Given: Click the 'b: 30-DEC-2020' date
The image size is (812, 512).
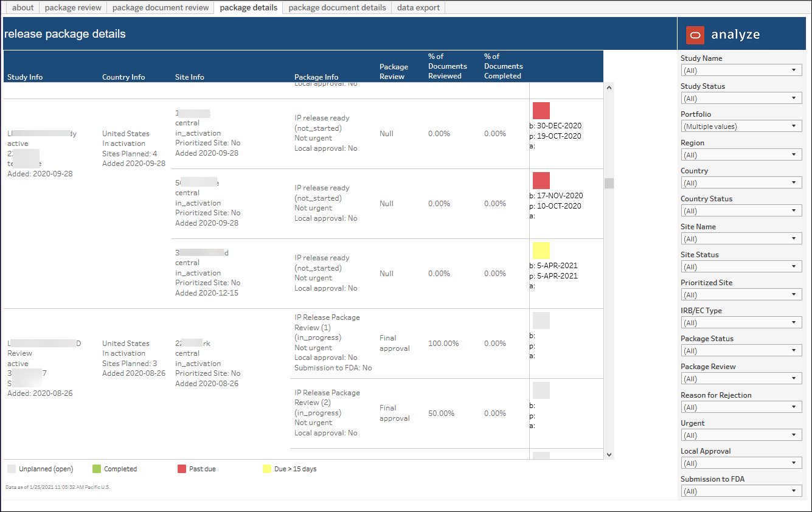Looking at the screenshot, I should click(x=555, y=126).
